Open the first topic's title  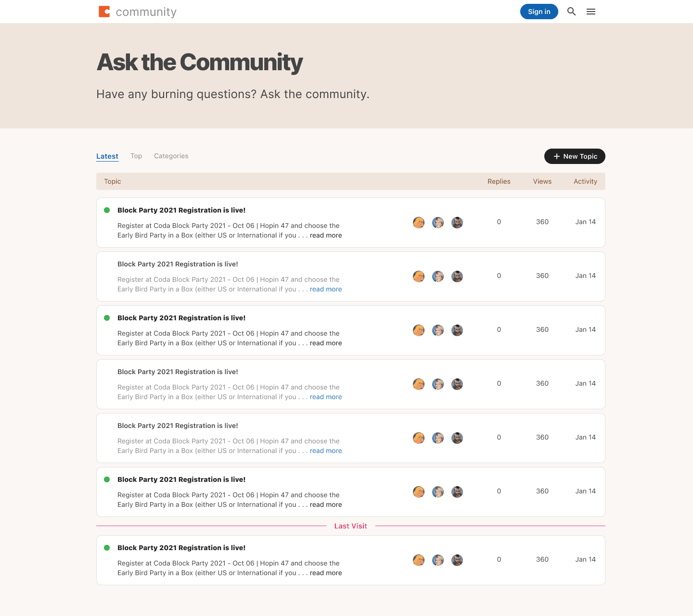tap(181, 210)
